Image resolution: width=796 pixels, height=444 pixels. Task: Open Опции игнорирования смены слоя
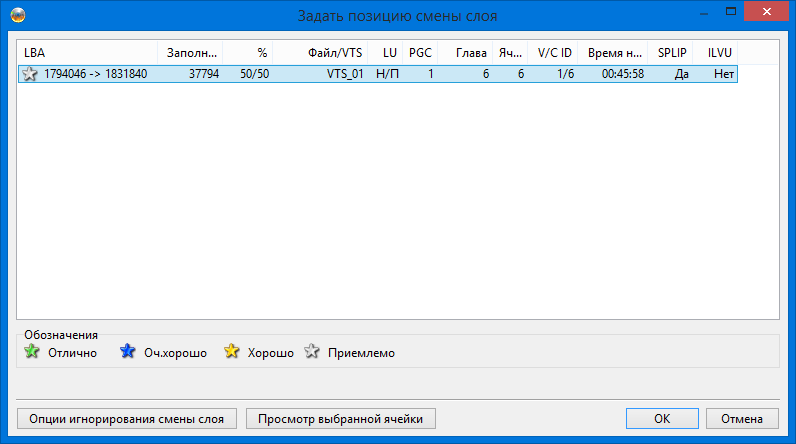[127, 419]
